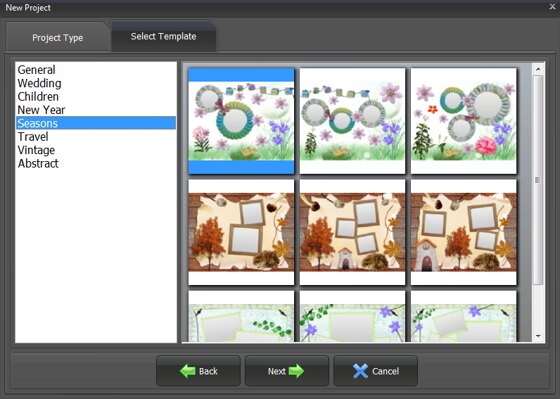Click the scrollbar up arrow
Screen dimensions: 560x399
(x=538, y=69)
